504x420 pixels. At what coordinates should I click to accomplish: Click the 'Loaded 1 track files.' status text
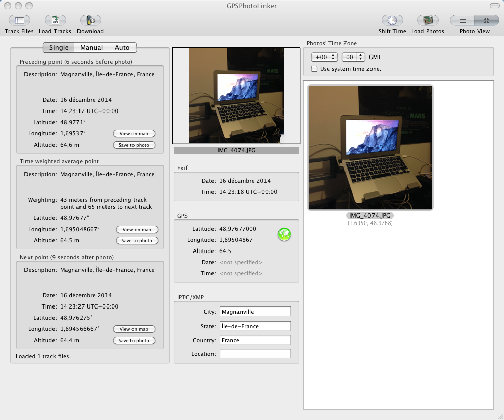click(x=43, y=356)
